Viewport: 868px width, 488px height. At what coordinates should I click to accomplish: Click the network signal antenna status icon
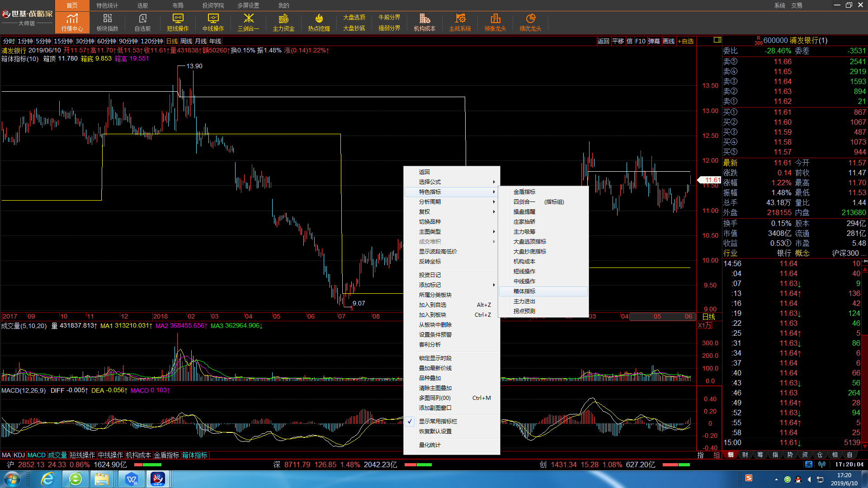tap(822, 464)
